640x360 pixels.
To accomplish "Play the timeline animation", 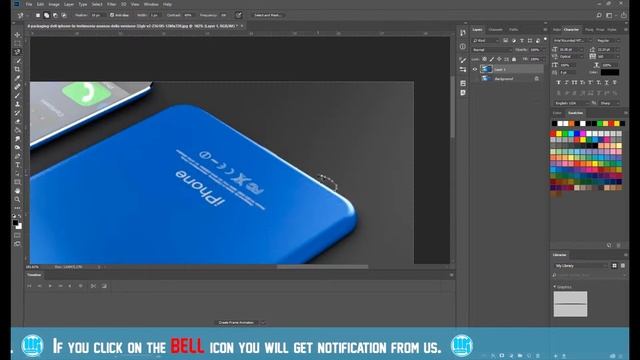I will pos(50,286).
